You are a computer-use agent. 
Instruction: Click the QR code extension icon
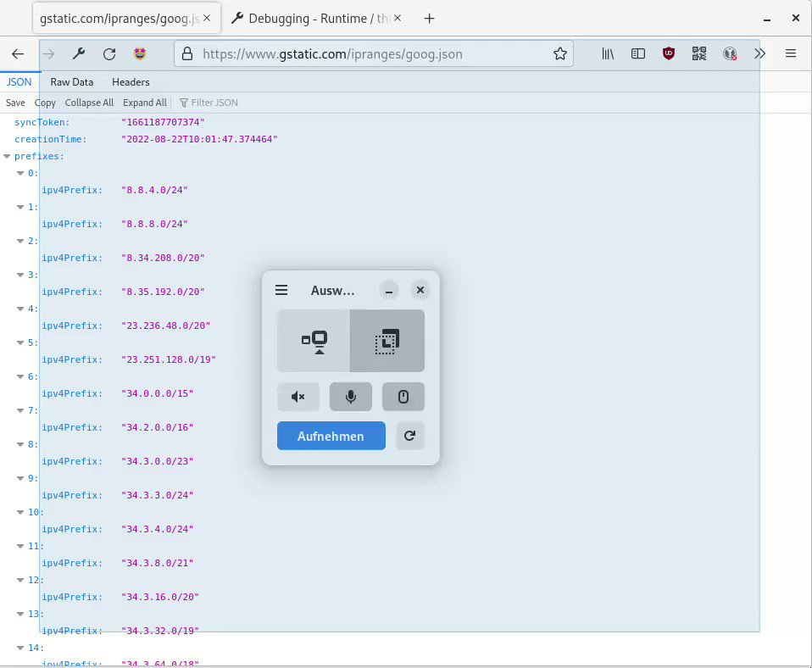click(699, 54)
